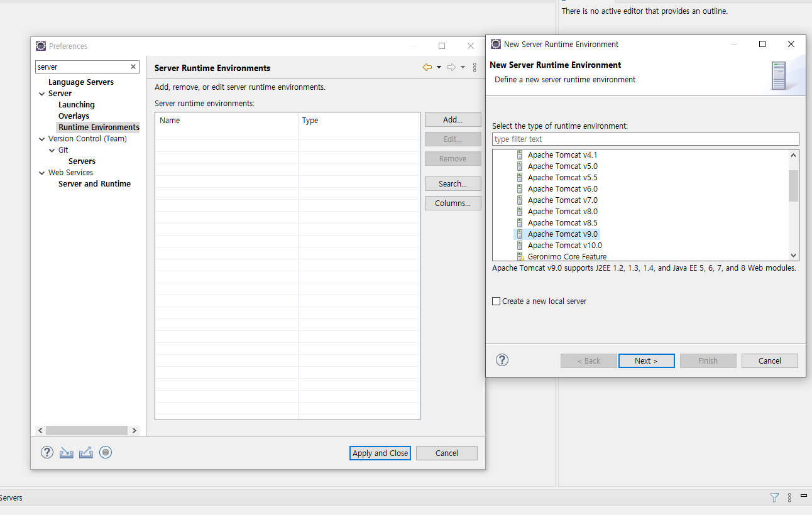The height and width of the screenshot is (515, 812).
Task: Open the Preferences view menu (three dots)
Action: 475,67
